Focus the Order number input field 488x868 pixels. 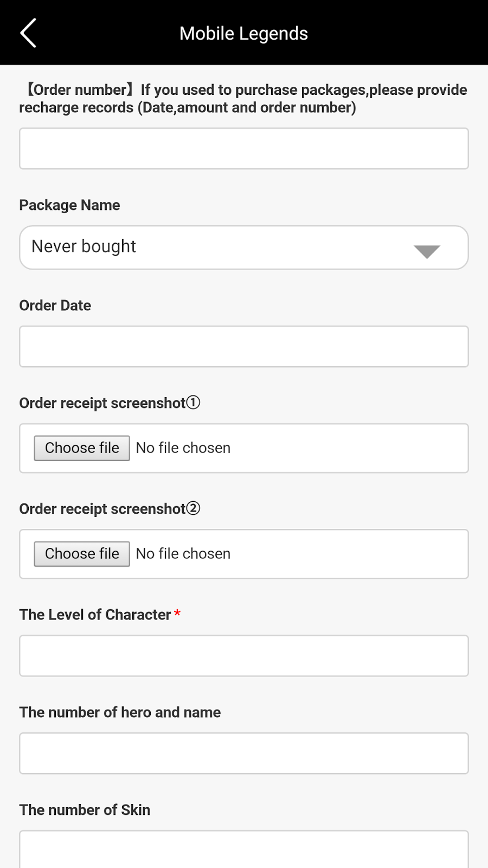point(244,149)
